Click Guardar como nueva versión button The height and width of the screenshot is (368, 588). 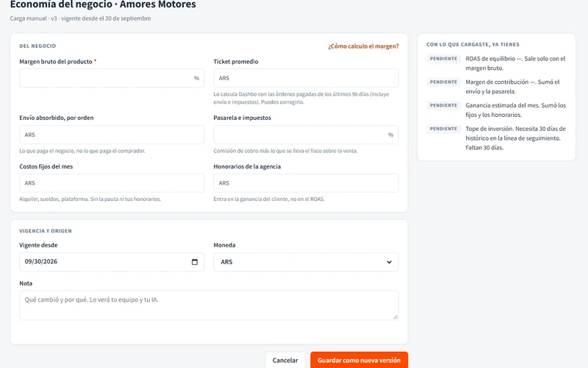(x=359, y=360)
